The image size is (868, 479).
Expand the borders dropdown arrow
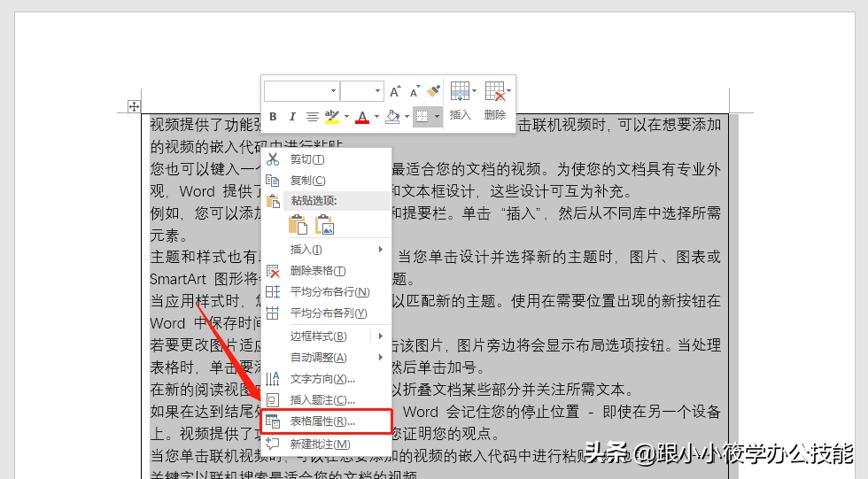437,117
